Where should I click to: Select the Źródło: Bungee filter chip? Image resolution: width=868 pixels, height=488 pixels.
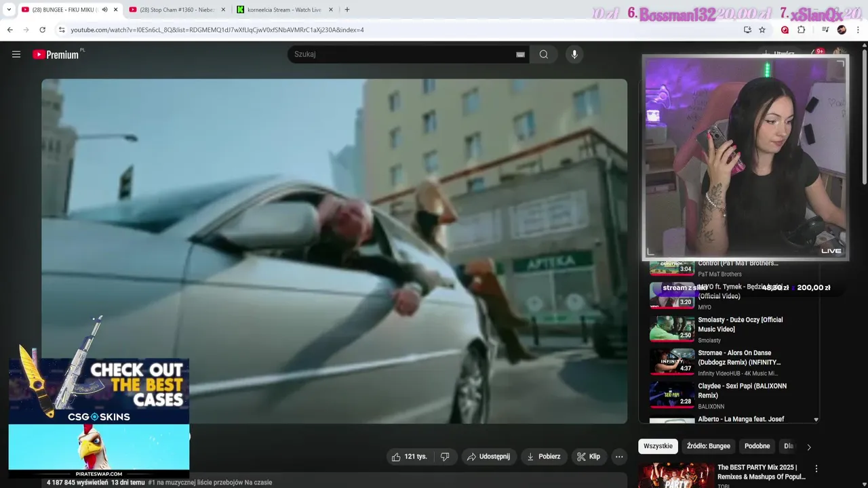click(x=708, y=446)
